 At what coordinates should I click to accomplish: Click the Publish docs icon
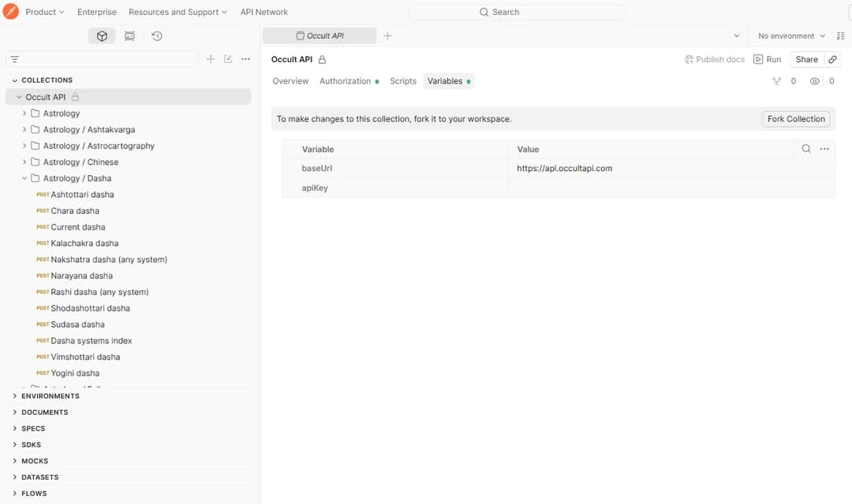(x=689, y=59)
